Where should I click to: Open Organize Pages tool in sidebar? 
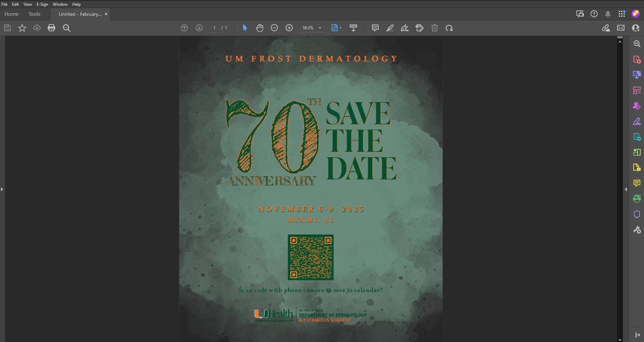tap(637, 90)
